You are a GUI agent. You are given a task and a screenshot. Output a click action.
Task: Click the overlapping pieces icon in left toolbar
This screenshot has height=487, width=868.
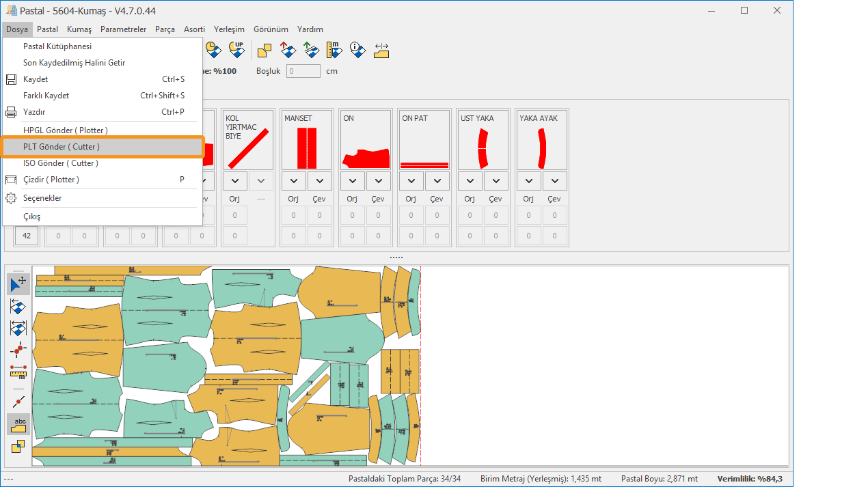(18, 446)
